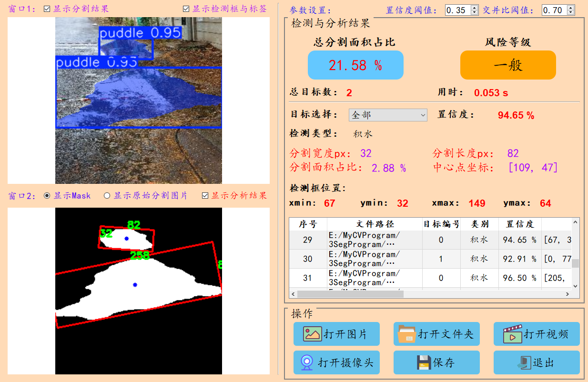Click the 21.58 % total area ratio box
The height and width of the screenshot is (382, 588).
(x=355, y=65)
